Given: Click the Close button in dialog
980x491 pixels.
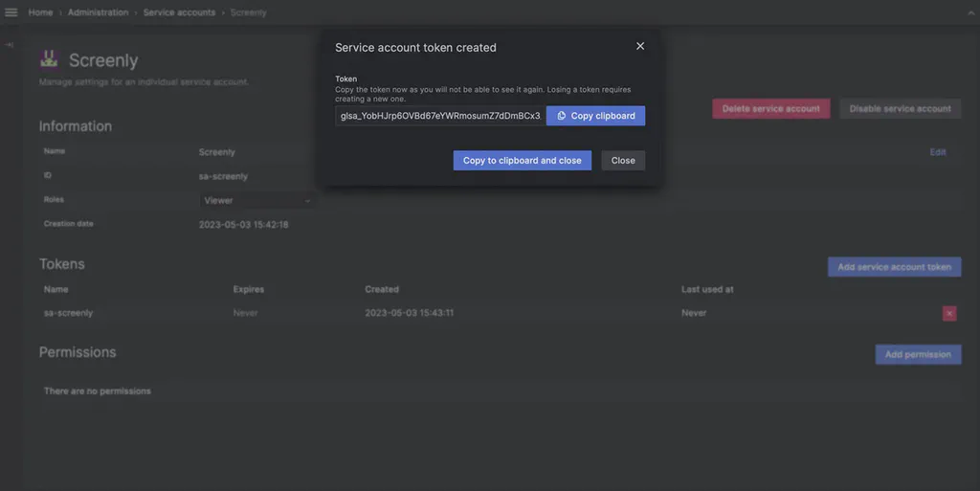Looking at the screenshot, I should click(x=623, y=161).
